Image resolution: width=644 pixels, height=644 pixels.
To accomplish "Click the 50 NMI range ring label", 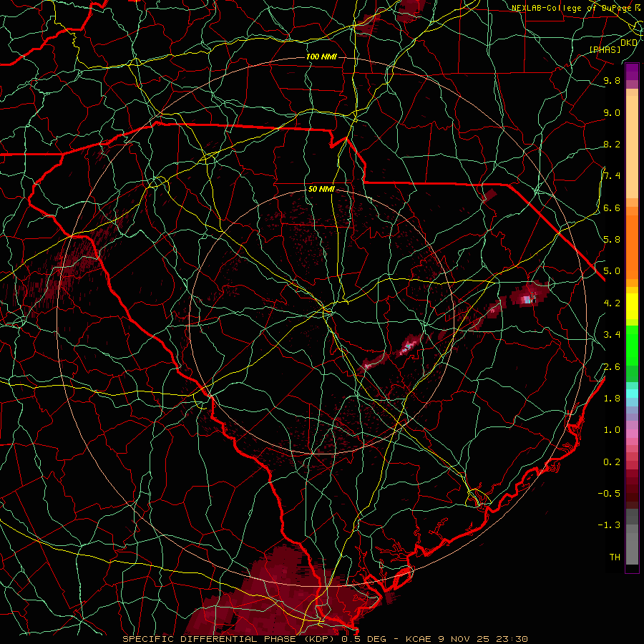I will coord(321,189).
